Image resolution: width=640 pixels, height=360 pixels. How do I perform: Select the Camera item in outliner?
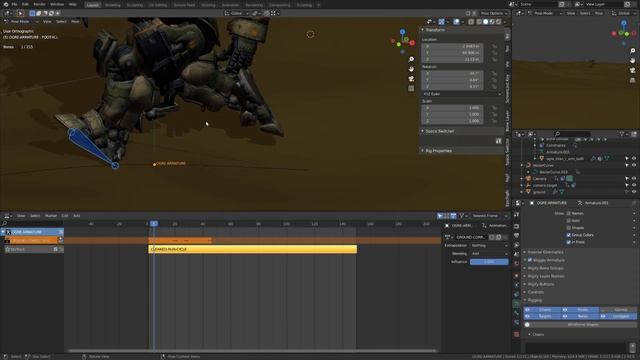point(539,179)
